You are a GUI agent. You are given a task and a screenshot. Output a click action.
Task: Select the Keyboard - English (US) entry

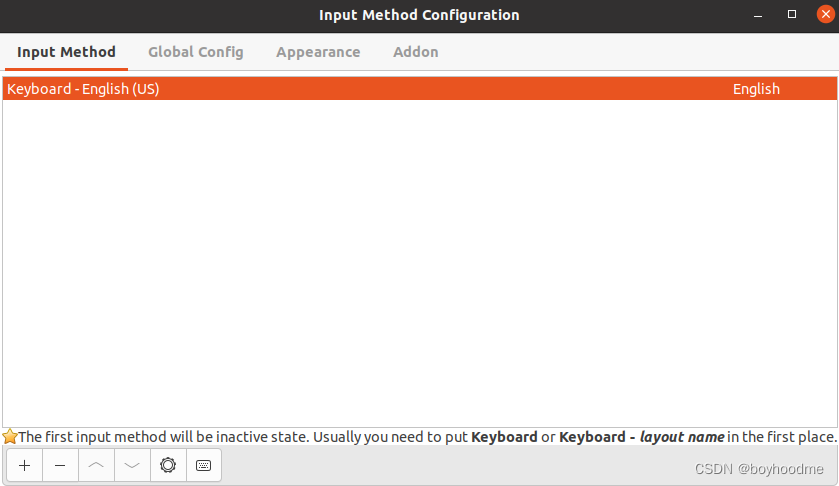(x=420, y=89)
